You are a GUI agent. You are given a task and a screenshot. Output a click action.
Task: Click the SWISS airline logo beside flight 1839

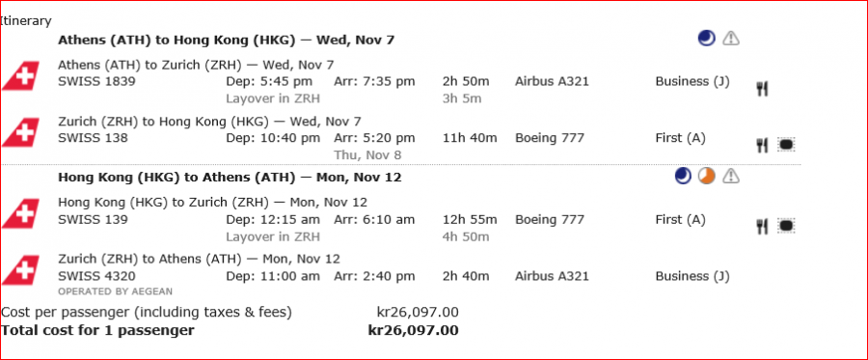[20, 76]
